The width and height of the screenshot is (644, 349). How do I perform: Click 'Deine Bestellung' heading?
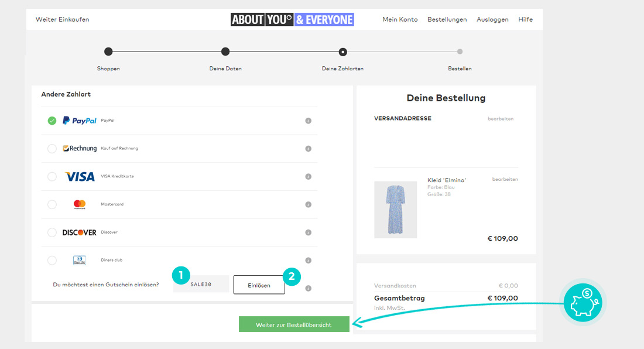point(446,98)
